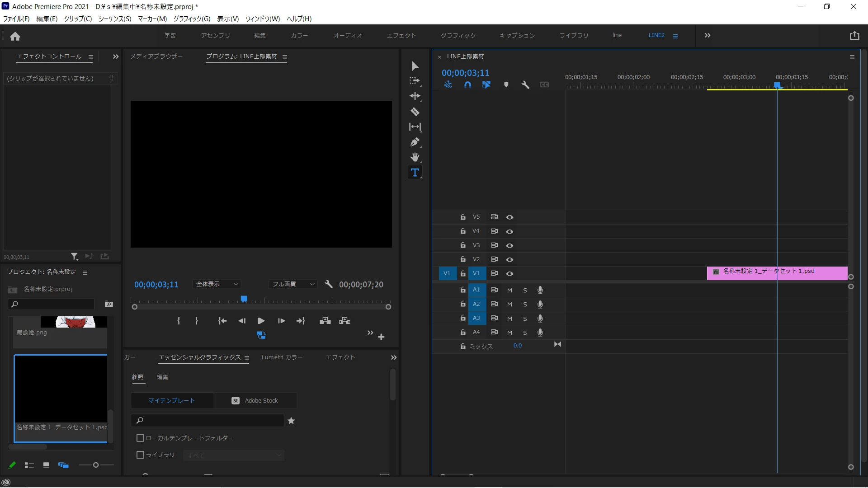Select the Track Select Forward tool
The height and width of the screenshot is (488, 868).
click(415, 81)
